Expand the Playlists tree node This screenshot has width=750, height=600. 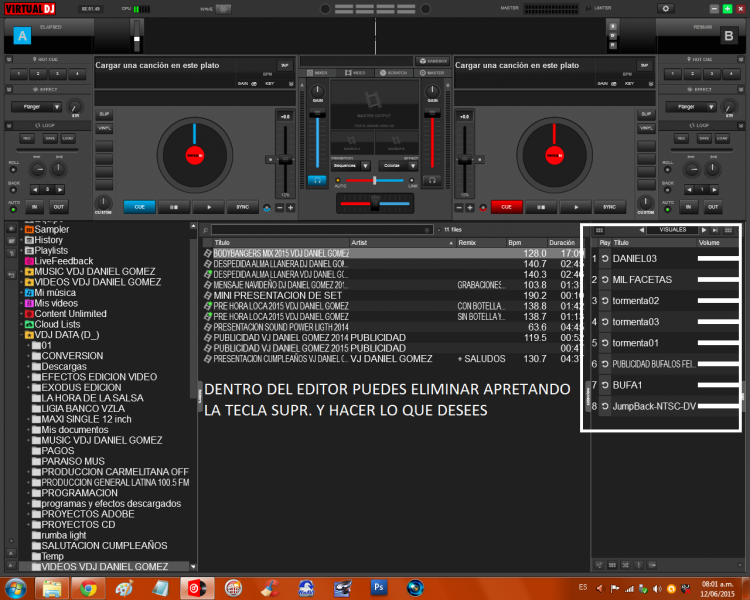[x=22, y=251]
